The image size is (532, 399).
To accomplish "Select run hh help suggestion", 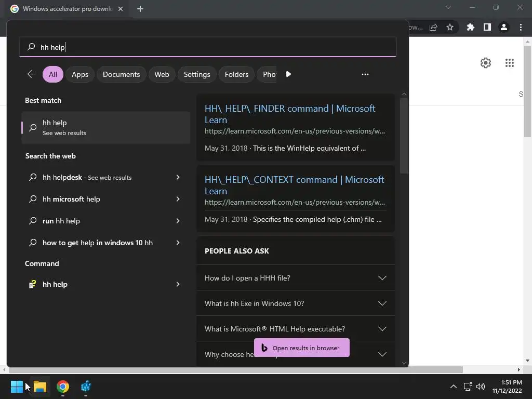I will click(x=61, y=221).
